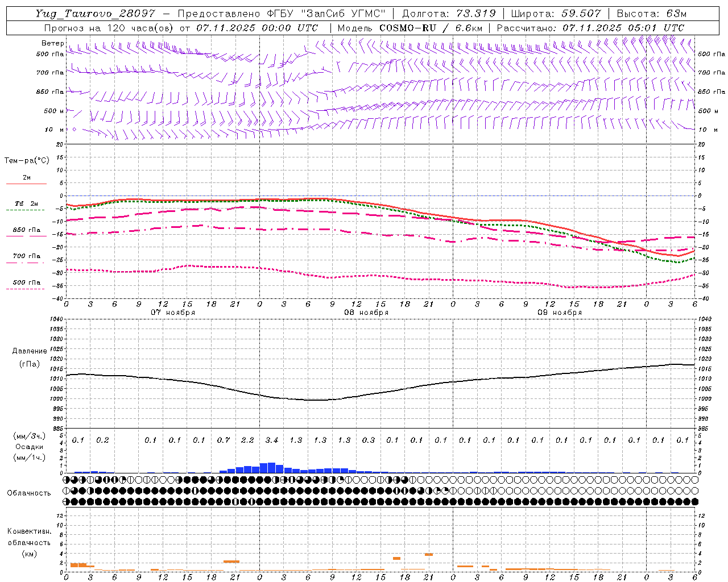The image size is (728, 582).
Task: Click the Конвективн. label
Action: point(29,531)
